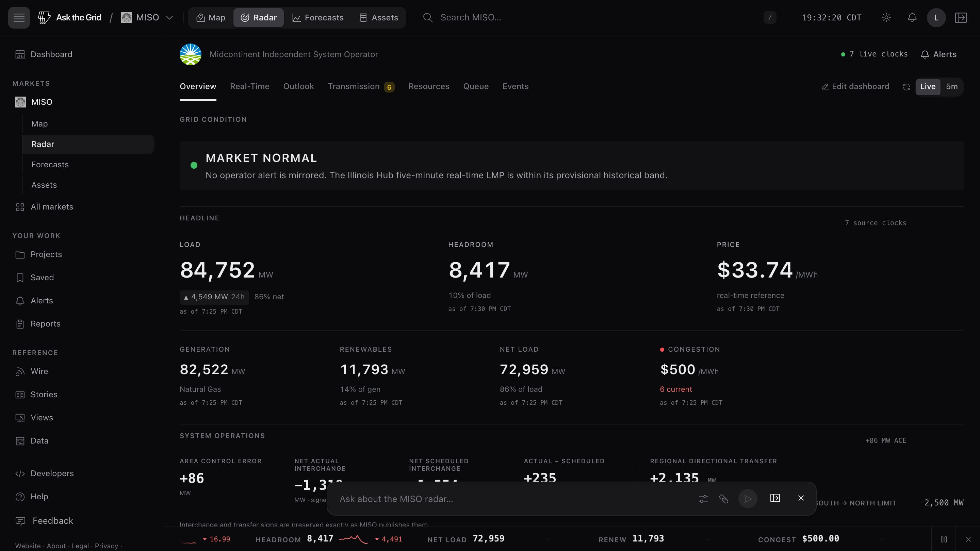
Task: Expand ask bar into side panel
Action: coord(775,499)
